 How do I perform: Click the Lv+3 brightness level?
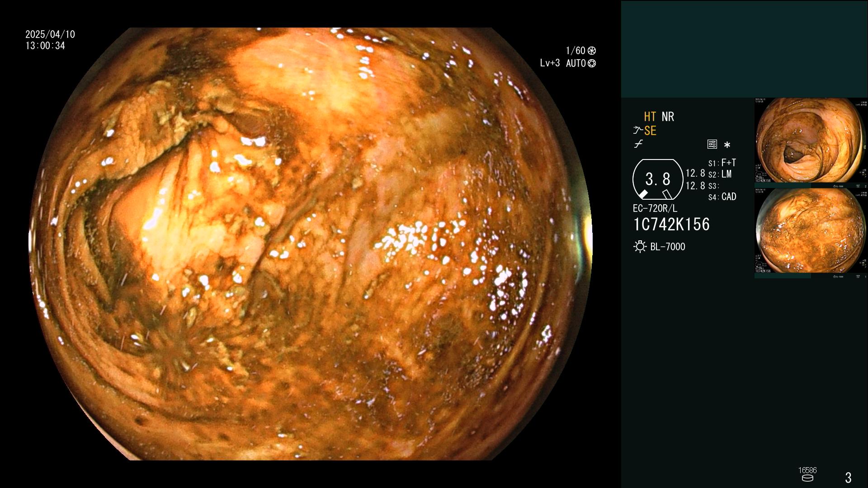coord(550,63)
